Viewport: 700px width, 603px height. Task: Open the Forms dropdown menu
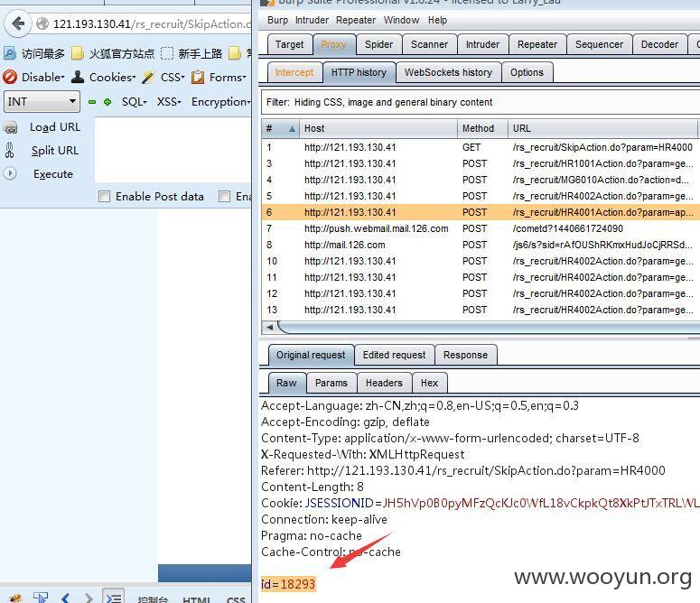pos(219,77)
